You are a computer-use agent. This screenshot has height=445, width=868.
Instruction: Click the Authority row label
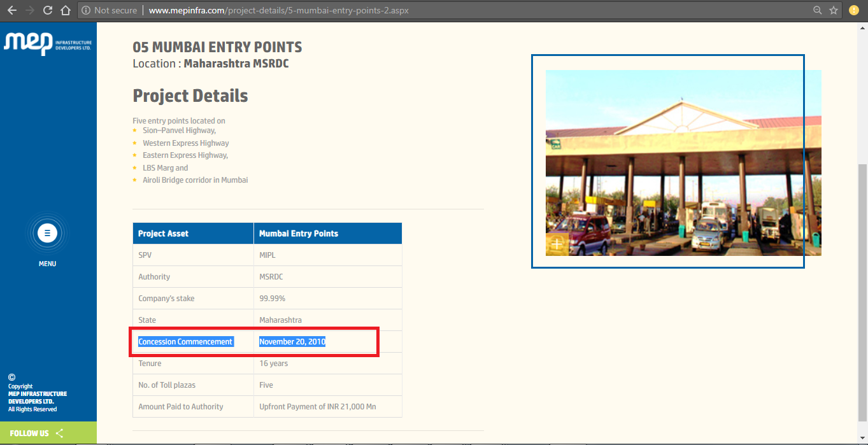(x=154, y=277)
